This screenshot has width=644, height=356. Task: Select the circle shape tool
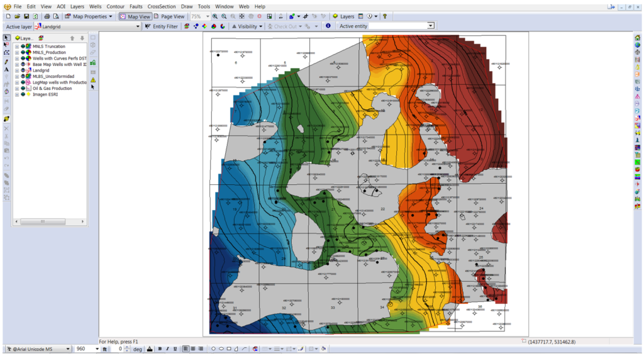213,349
